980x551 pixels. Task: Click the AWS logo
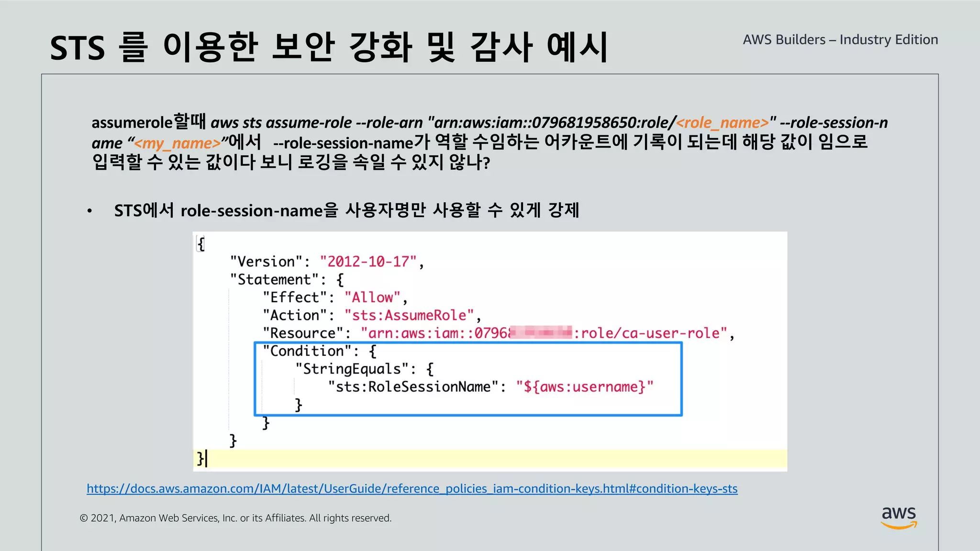point(899,518)
